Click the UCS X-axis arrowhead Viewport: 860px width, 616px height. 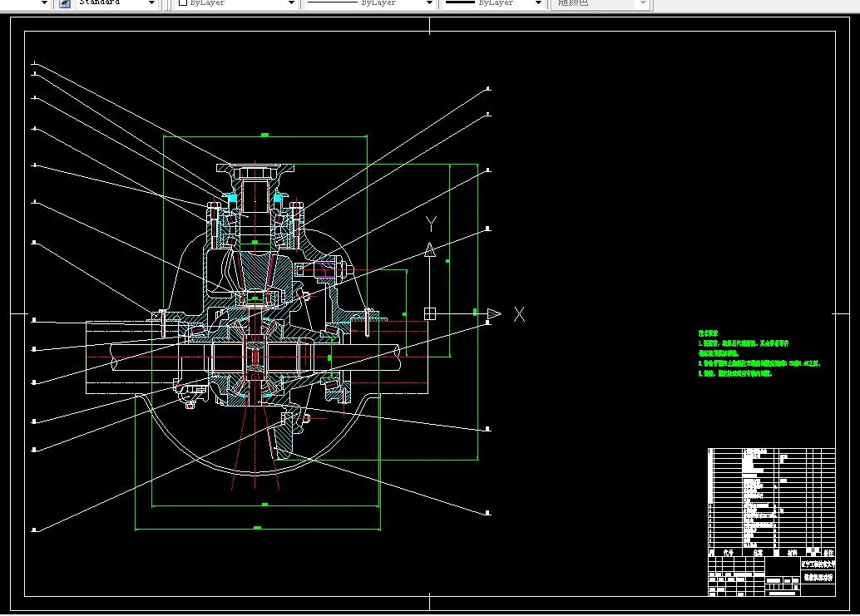[x=494, y=313]
